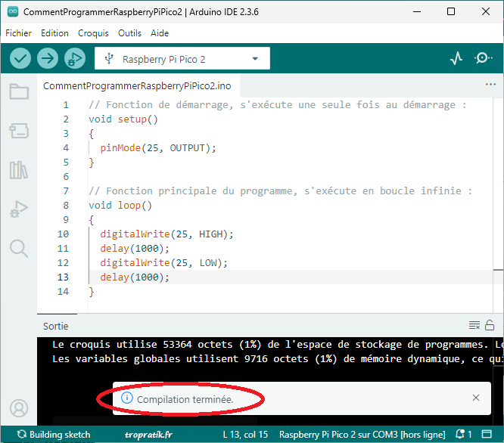
Task: Toggle the output scroll lock icon
Action: tap(490, 325)
